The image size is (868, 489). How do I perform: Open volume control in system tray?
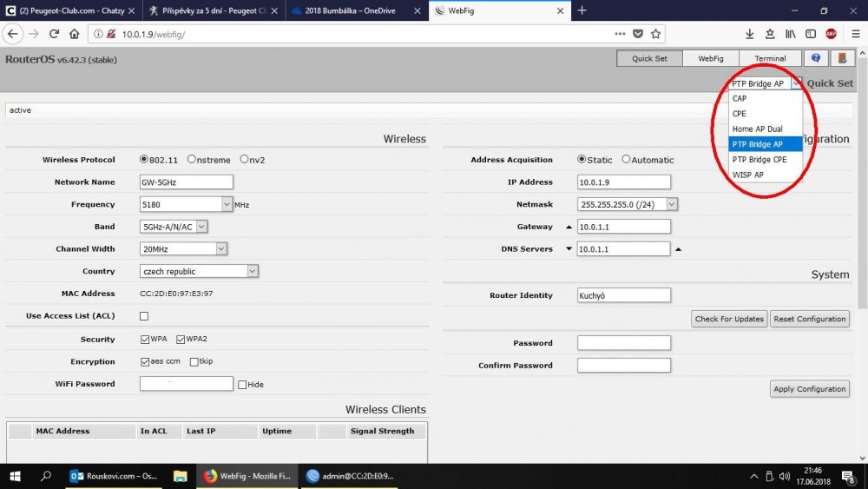coord(785,476)
